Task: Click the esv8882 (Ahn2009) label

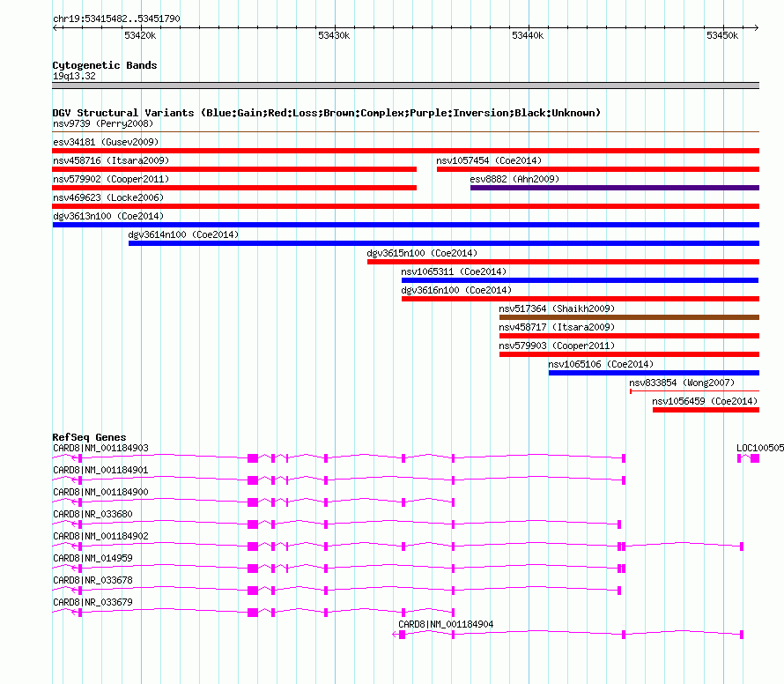Action: click(x=514, y=179)
